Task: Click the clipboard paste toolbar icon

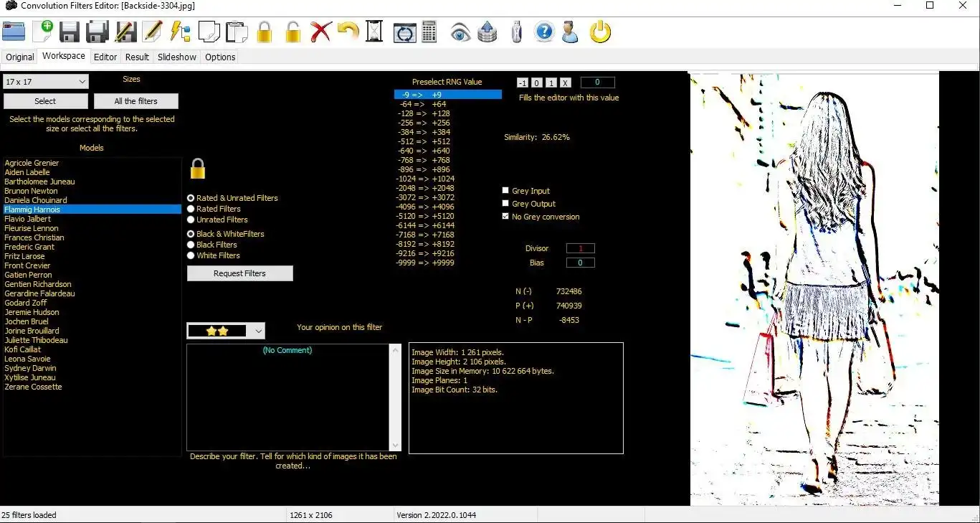Action: coord(237,32)
